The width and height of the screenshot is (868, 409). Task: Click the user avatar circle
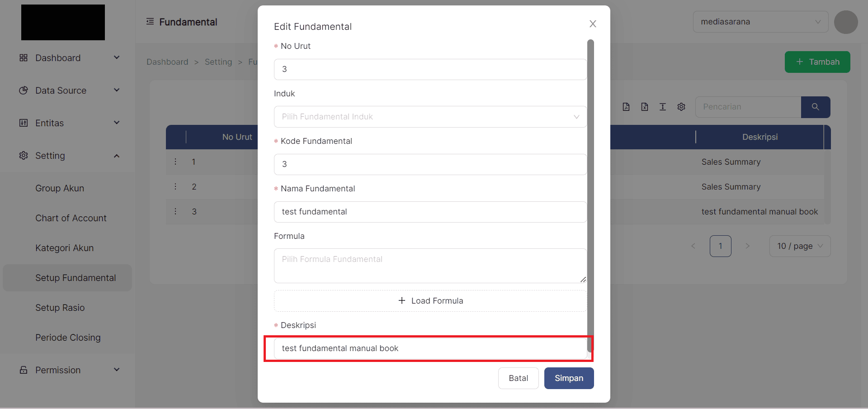pos(846,22)
